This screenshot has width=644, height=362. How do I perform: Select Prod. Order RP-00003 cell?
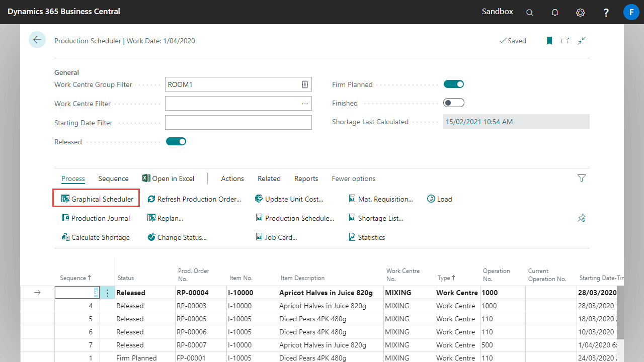(x=200, y=306)
